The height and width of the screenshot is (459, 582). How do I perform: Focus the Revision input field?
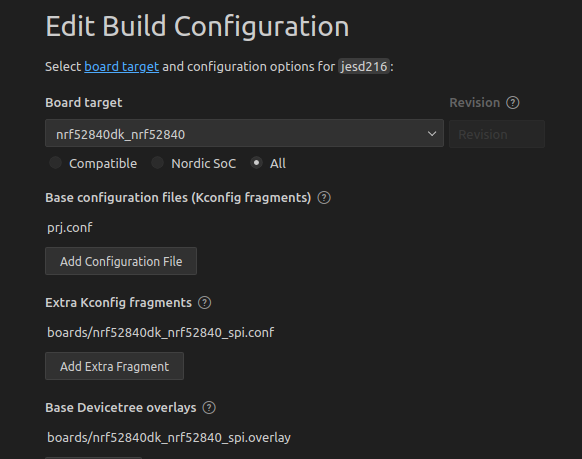coord(497,134)
